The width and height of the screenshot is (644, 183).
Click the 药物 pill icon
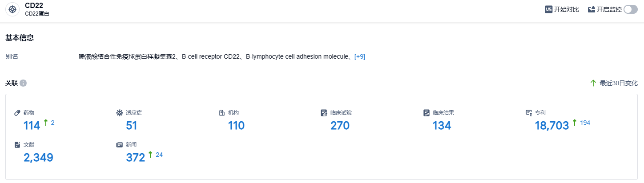(17, 113)
